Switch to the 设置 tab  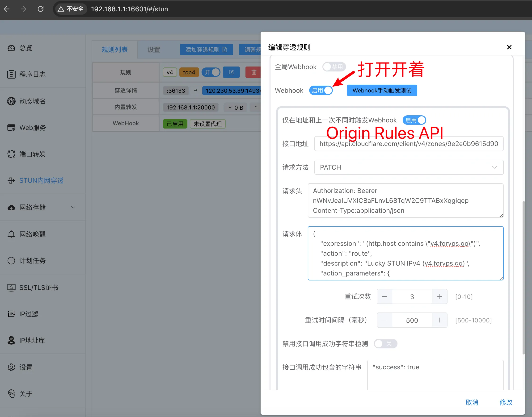pos(154,50)
